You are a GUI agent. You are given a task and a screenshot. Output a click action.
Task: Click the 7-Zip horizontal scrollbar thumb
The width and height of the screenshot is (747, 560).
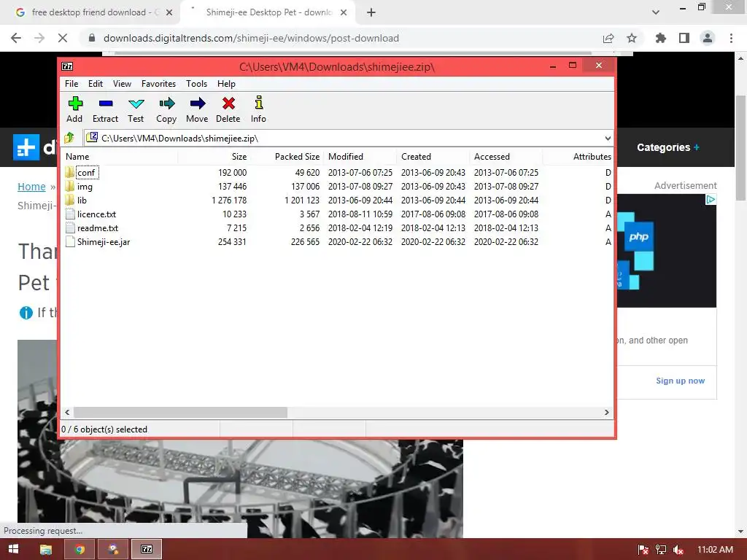coord(181,413)
